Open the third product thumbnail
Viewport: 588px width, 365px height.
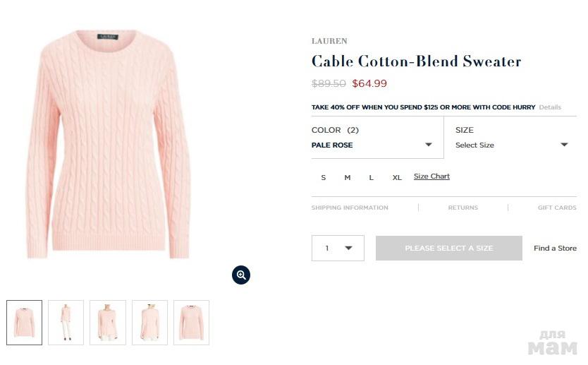click(x=108, y=323)
